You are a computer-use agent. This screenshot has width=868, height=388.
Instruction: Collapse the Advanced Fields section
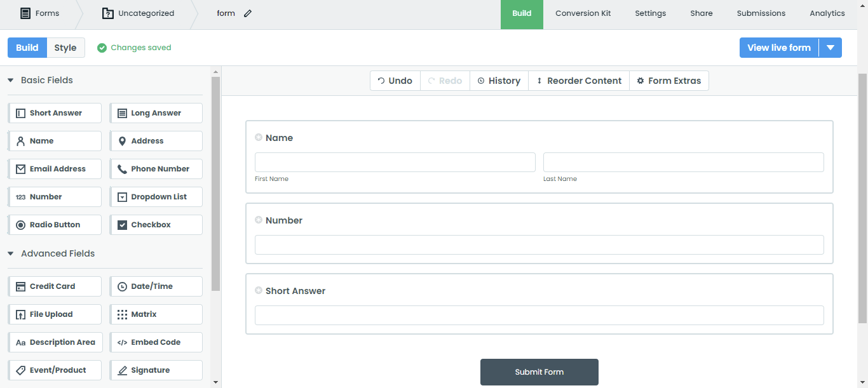click(x=10, y=253)
